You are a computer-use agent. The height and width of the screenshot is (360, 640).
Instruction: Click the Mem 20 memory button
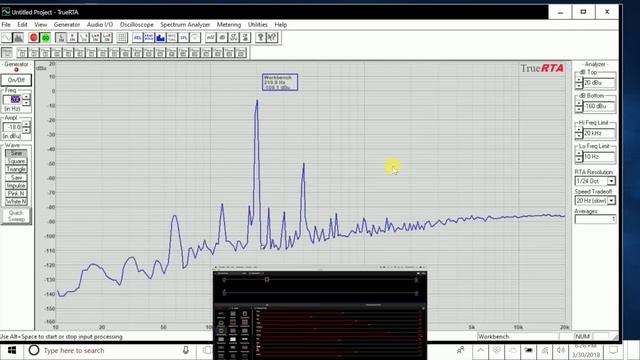(241, 53)
